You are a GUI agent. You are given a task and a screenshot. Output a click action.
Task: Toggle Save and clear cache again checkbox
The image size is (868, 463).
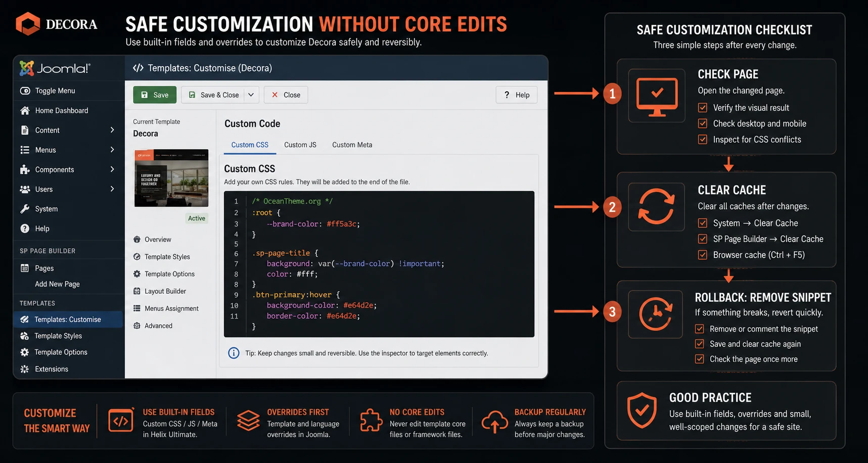(x=700, y=344)
